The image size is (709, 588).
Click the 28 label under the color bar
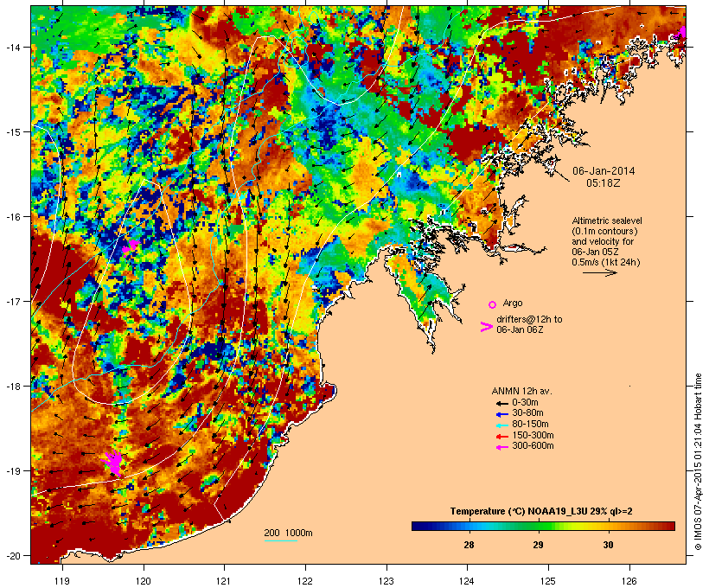tap(469, 545)
